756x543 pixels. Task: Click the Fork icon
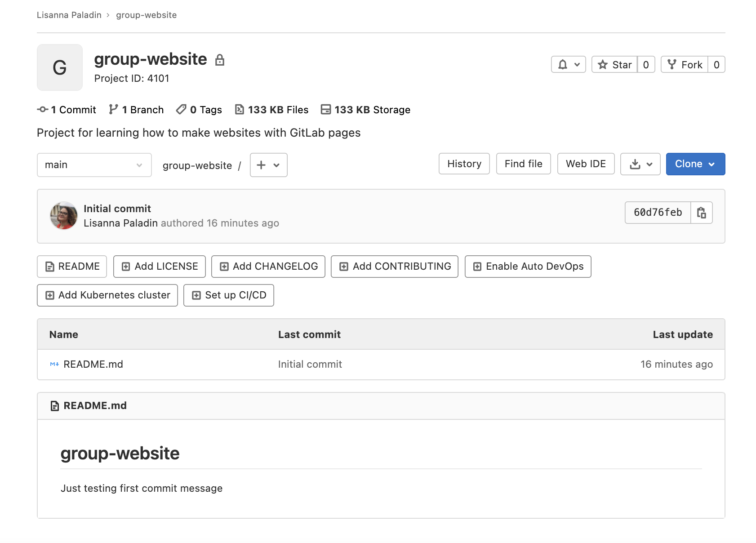click(x=672, y=64)
